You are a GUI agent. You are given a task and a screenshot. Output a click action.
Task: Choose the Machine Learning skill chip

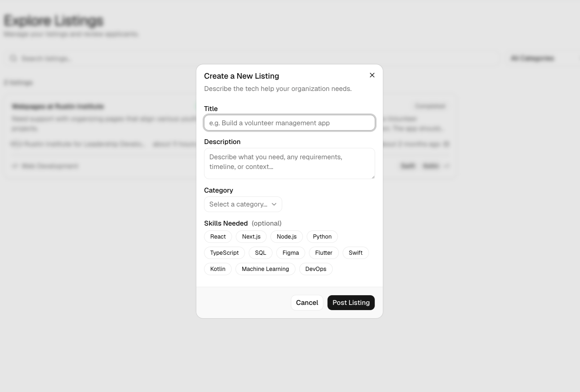(265, 269)
